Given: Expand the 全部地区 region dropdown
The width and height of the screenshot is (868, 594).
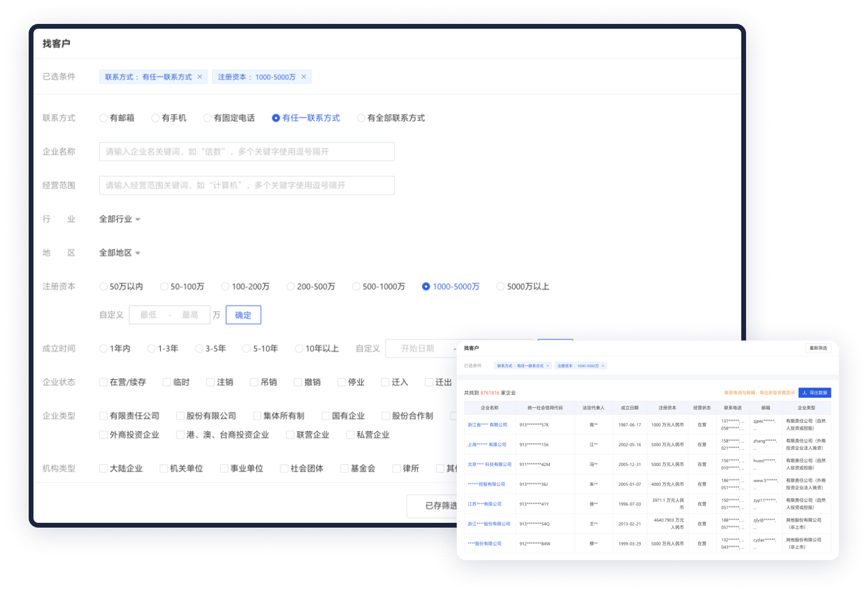Looking at the screenshot, I should [120, 252].
